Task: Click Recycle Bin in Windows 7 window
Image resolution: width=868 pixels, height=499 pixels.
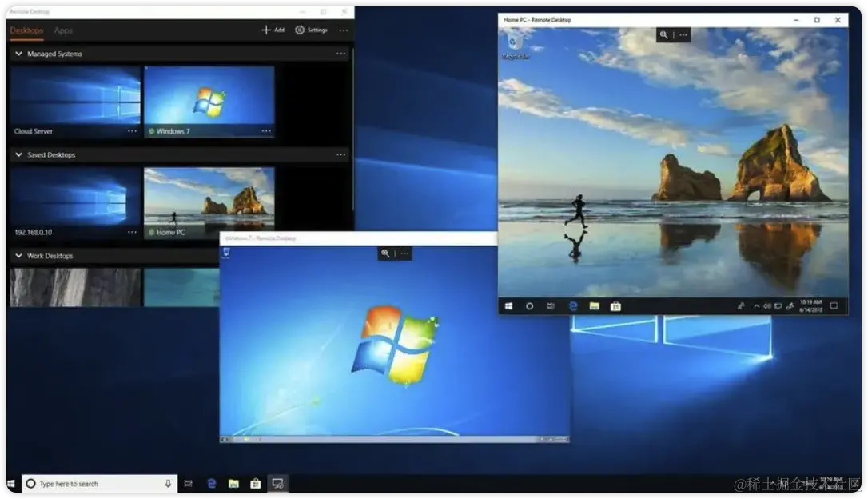Action: tap(226, 253)
